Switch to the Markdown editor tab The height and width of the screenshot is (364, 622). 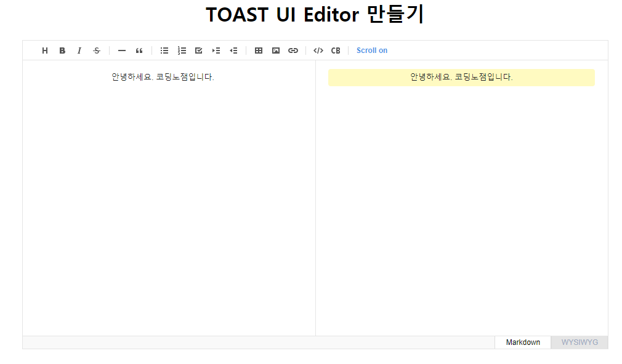point(523,342)
